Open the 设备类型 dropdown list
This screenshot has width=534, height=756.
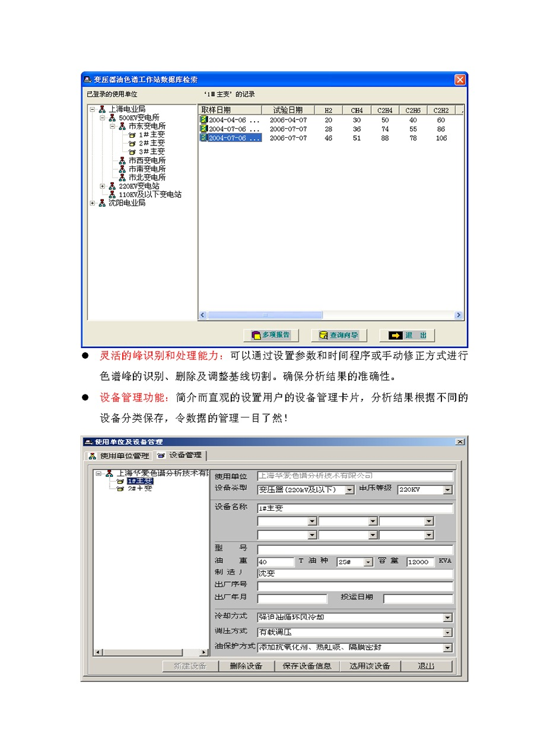click(x=349, y=490)
